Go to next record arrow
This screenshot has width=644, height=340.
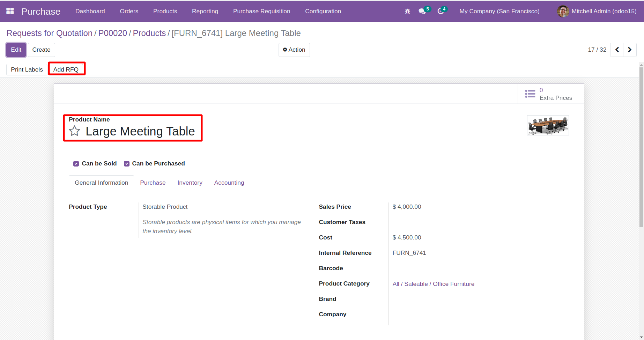[x=630, y=50]
